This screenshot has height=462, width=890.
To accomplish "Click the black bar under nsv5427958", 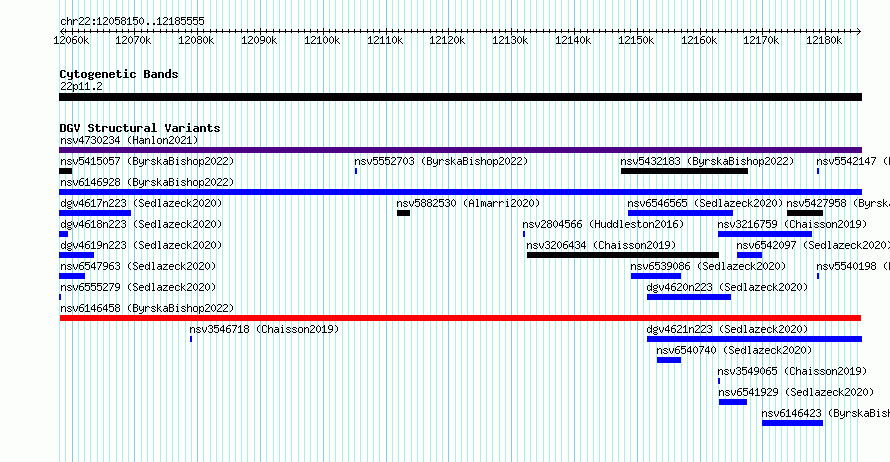I will [x=805, y=213].
